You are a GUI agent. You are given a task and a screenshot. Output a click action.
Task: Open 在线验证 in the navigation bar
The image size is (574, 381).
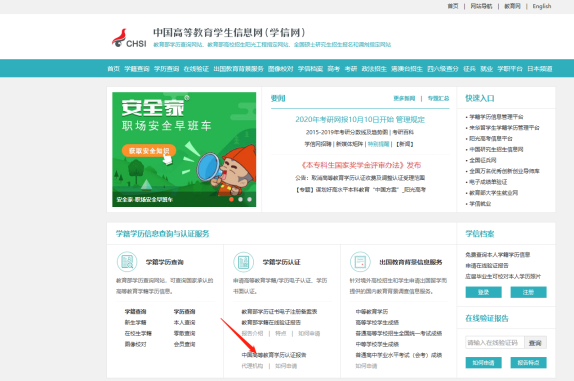196,68
